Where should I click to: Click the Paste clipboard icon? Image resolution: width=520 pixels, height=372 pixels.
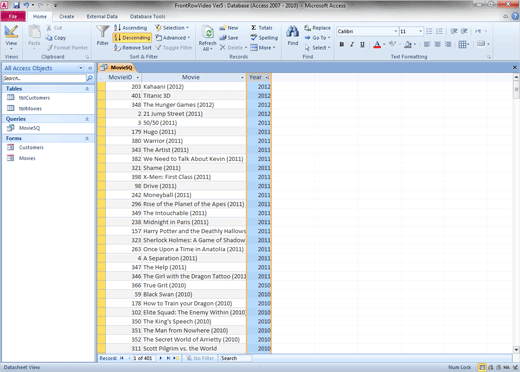34,32
